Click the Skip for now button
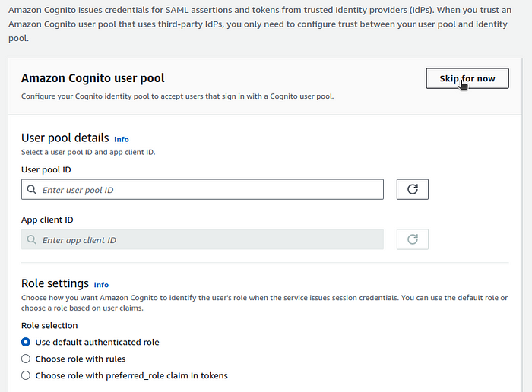The image size is (532, 392). 467,78
